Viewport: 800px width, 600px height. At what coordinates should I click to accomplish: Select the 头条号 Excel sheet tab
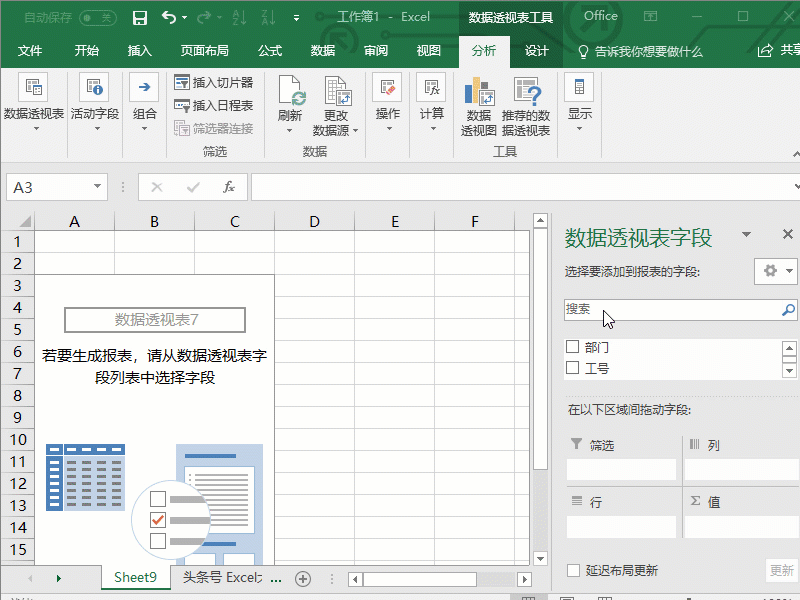pos(222,577)
